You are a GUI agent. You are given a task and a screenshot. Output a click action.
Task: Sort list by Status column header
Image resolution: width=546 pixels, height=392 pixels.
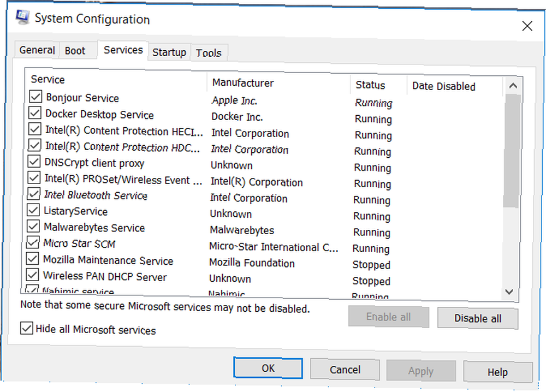pos(378,85)
